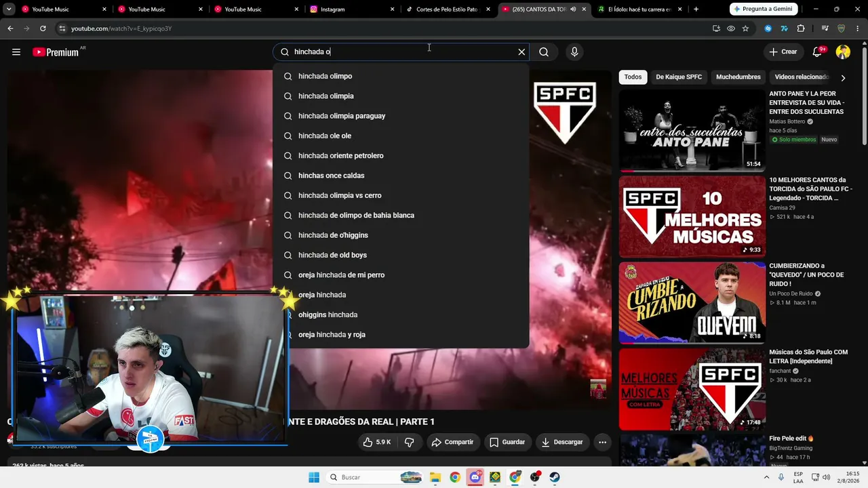Open a new browser tab
This screenshot has height=488, width=868.
[x=696, y=9]
